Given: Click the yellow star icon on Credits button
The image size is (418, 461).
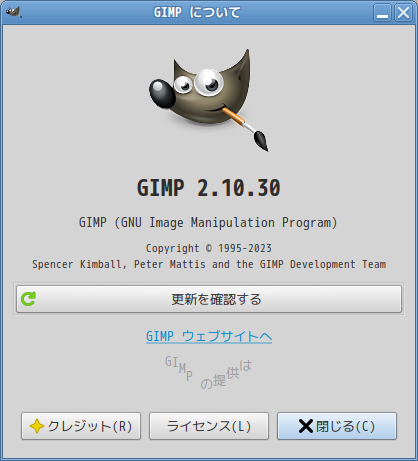Looking at the screenshot, I should 37,426.
